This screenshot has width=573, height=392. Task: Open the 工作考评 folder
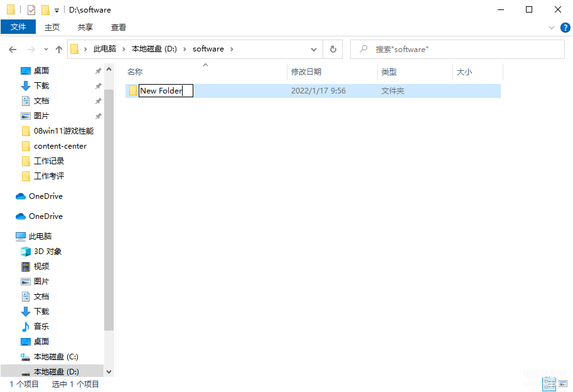[49, 176]
